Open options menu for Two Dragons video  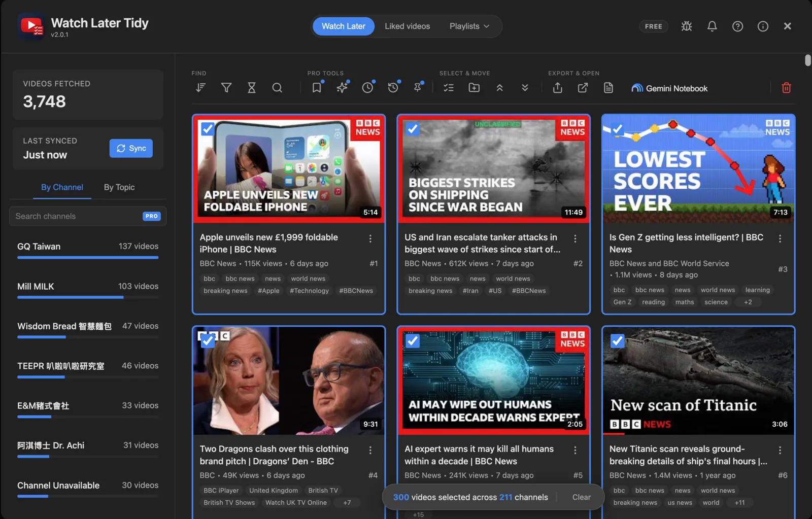tap(370, 450)
